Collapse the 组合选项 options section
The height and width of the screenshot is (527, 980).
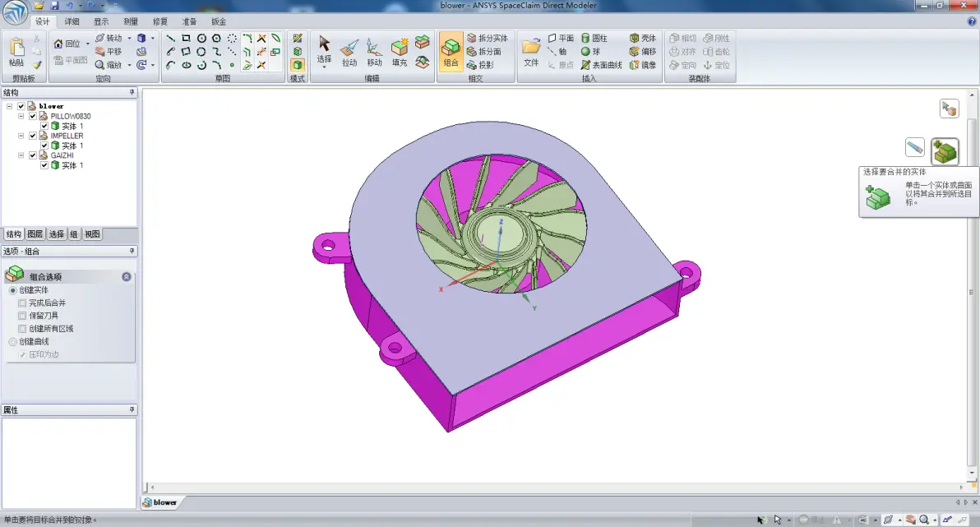coord(127,276)
